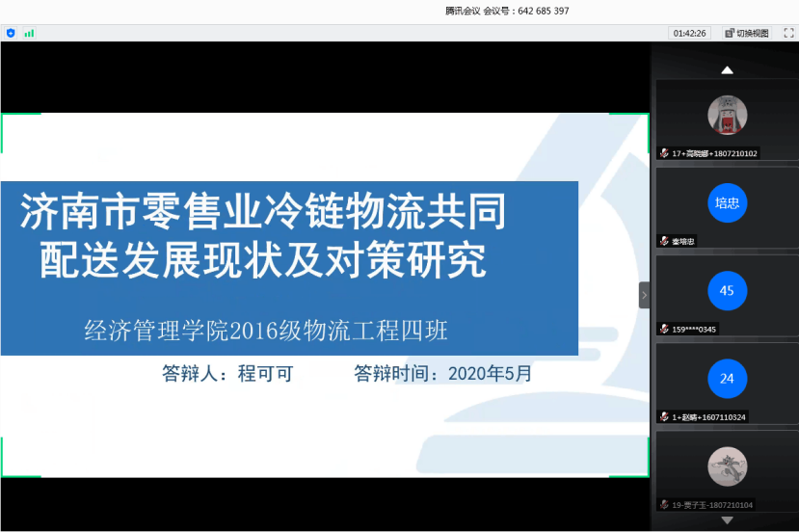799x532 pixels.
Task: Select the blue 培忠 avatar tile
Action: tap(727, 202)
